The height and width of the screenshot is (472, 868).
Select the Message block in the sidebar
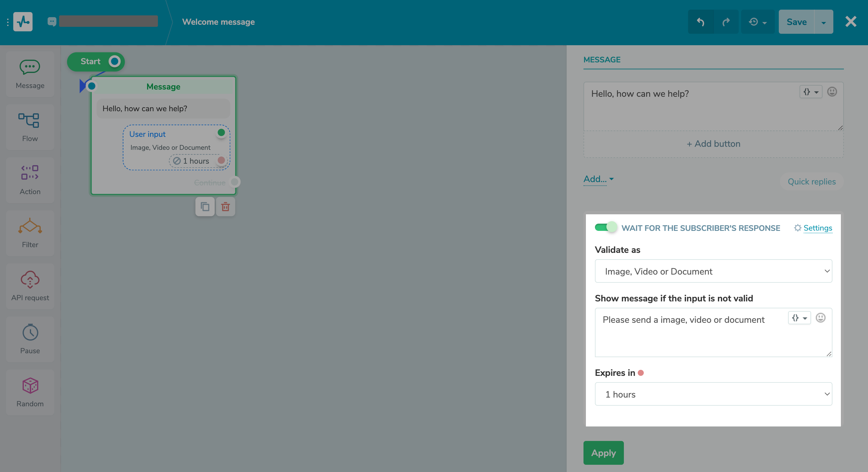(30, 74)
